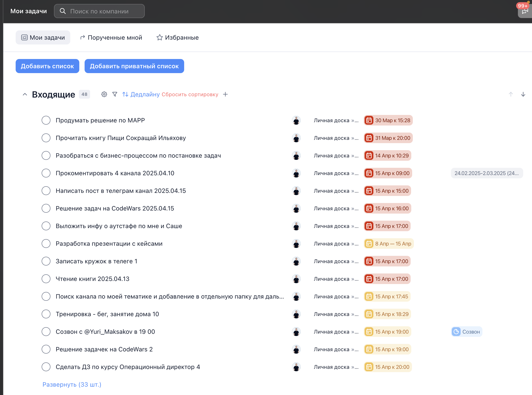Viewport: 532px width, 395px height.
Task: Open the Избранные tab
Action: (178, 37)
